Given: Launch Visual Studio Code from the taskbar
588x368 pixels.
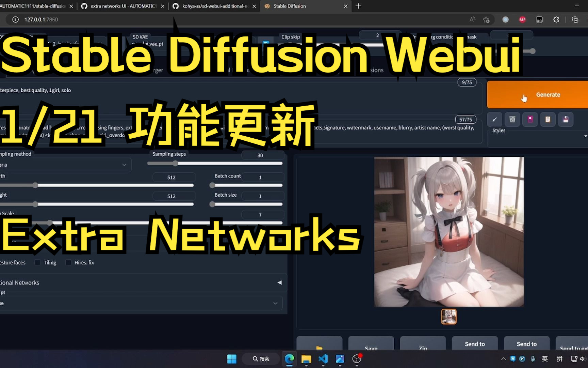Looking at the screenshot, I should (x=323, y=359).
